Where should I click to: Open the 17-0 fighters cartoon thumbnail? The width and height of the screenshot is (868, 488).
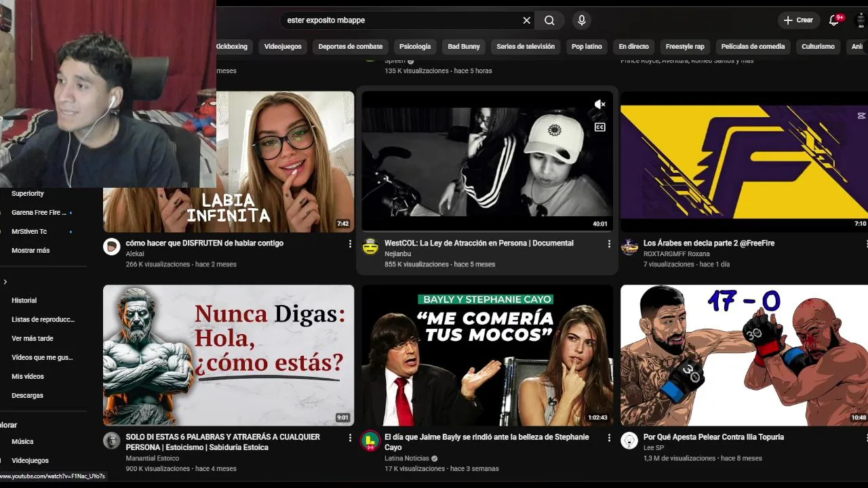744,355
